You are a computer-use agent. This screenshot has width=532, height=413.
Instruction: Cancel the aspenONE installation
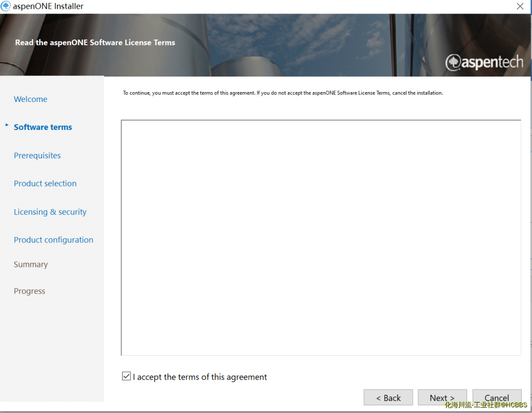coord(497,397)
